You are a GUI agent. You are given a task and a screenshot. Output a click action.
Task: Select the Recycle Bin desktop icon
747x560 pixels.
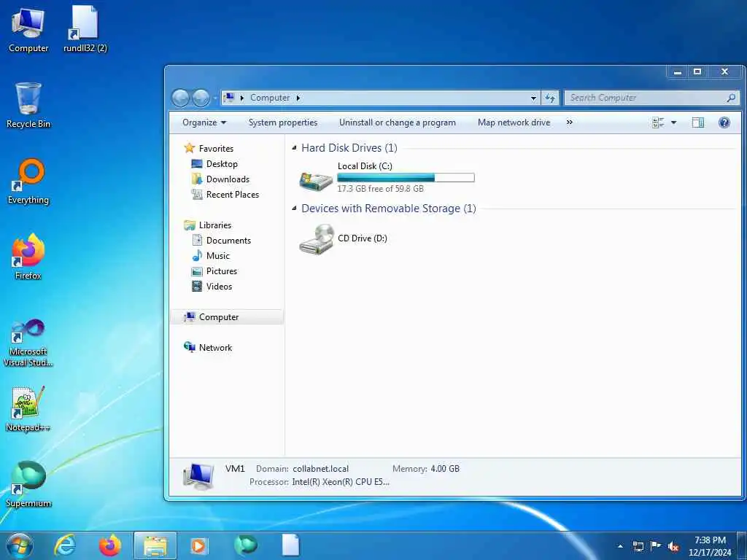click(x=28, y=105)
